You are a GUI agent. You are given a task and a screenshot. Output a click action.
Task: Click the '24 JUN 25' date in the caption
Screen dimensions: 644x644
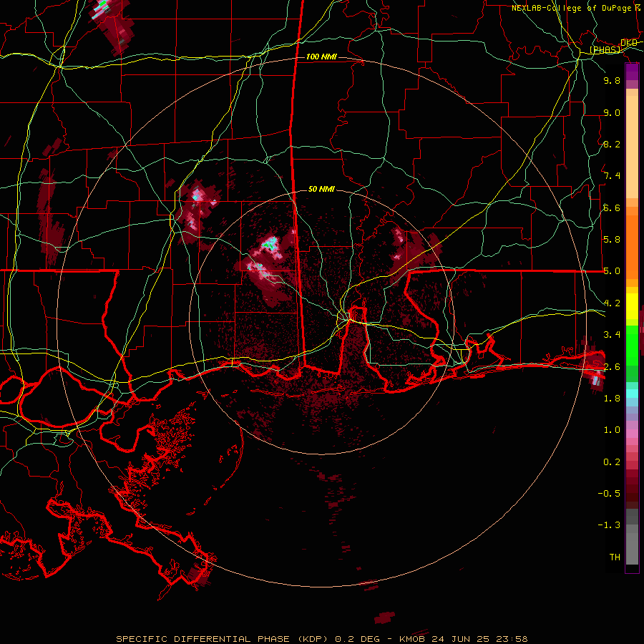tap(461, 639)
